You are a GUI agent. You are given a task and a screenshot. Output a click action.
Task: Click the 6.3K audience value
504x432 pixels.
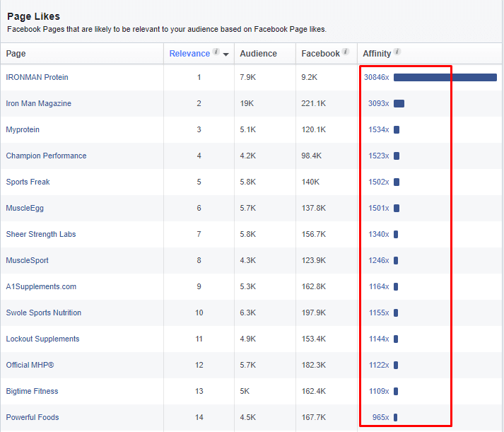click(248, 313)
